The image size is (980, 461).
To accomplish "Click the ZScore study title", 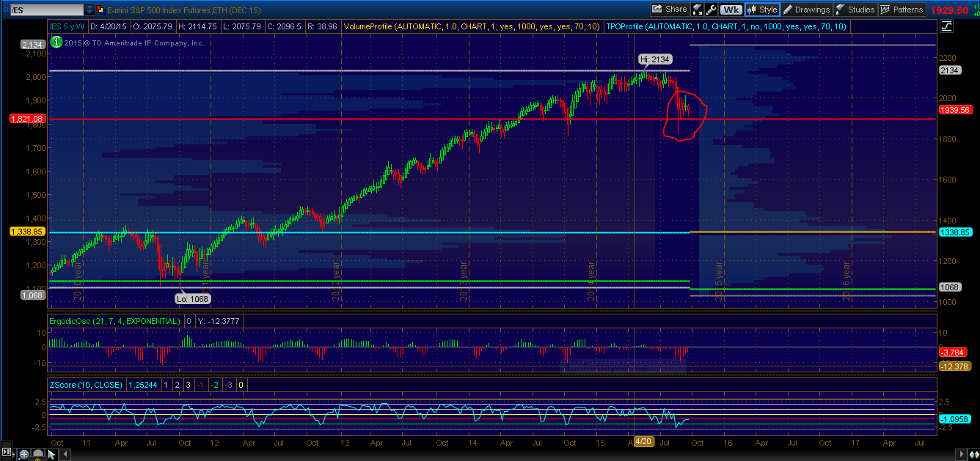I will pos(86,384).
